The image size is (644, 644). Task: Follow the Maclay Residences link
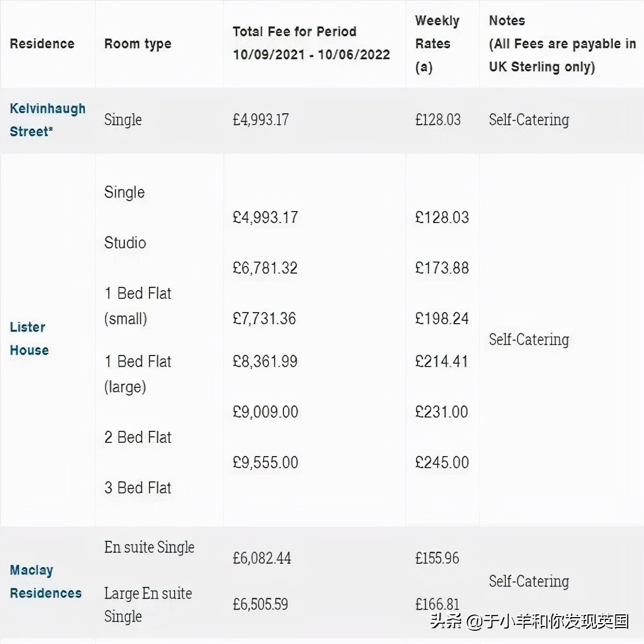(46, 581)
